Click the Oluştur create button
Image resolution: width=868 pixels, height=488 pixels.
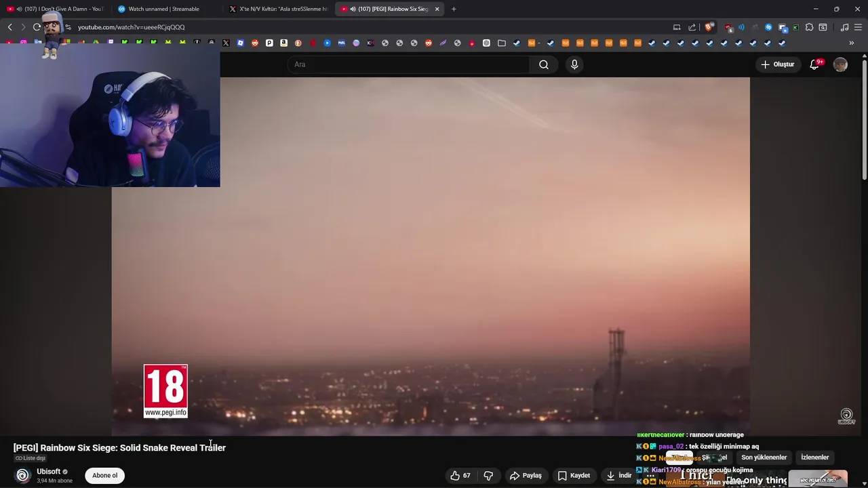(x=777, y=64)
